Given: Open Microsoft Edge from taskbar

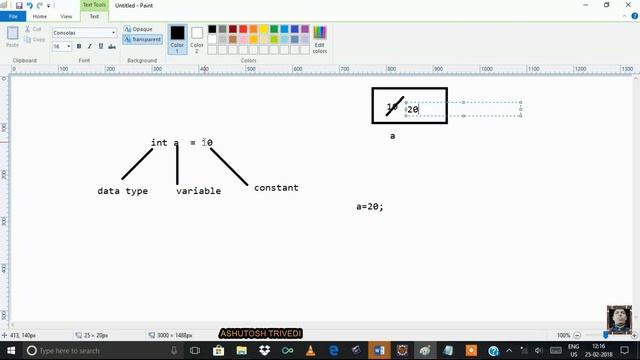Looking at the screenshot, I should point(333,351).
